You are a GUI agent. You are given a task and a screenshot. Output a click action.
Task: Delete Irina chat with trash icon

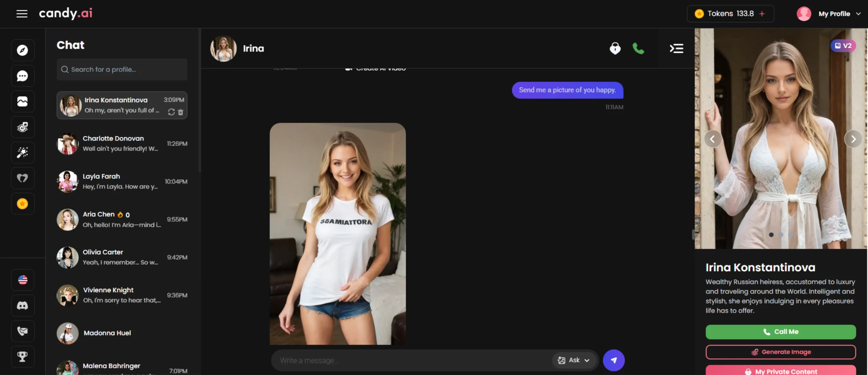(x=181, y=112)
